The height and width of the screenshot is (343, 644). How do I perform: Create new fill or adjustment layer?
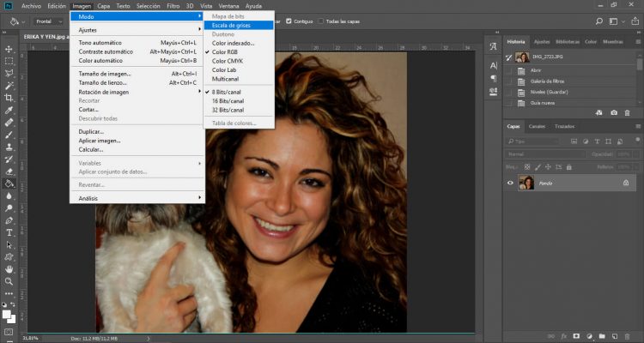(x=589, y=336)
